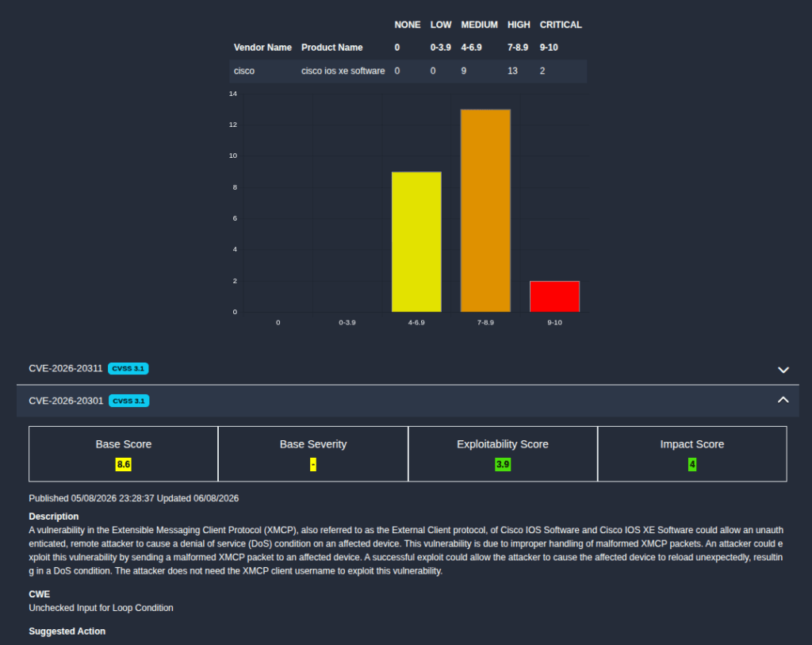Click the HIGH count 13 cell
Viewport: 812px width, 645px height.
pos(513,71)
